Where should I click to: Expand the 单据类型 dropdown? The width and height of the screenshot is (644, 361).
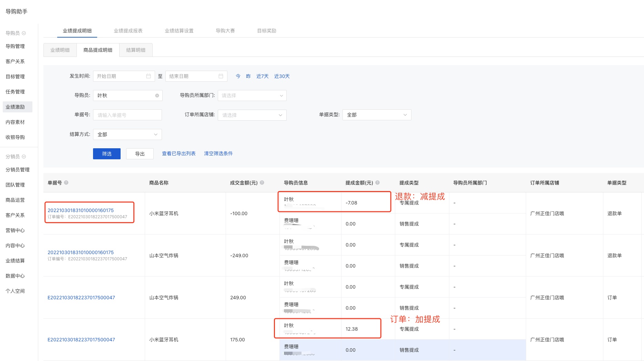point(377,115)
